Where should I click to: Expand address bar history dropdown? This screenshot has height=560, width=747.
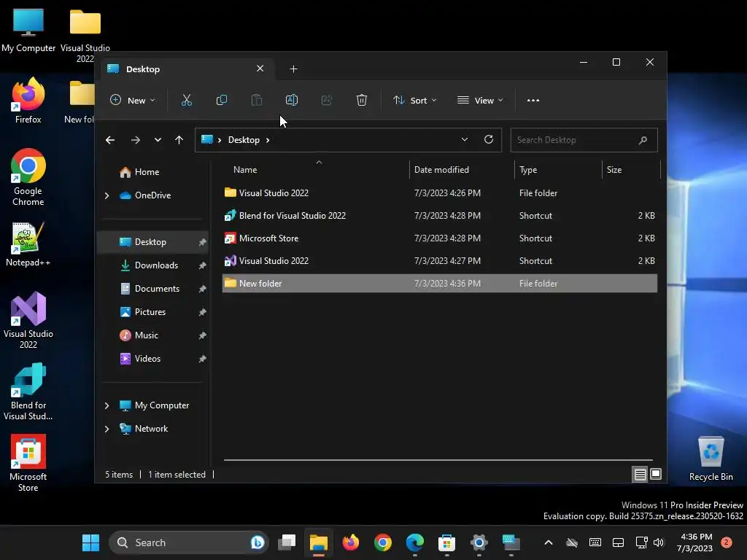coord(465,139)
